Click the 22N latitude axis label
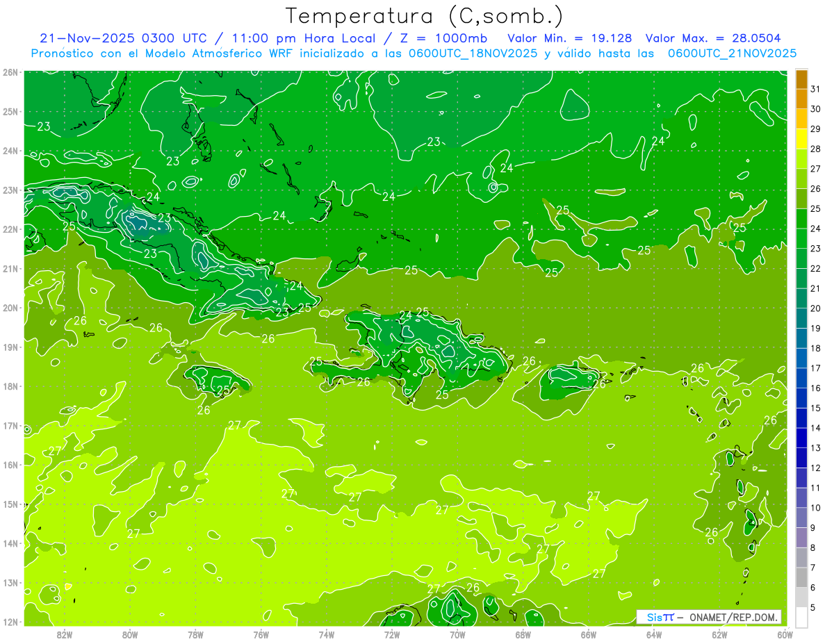The width and height of the screenshot is (834, 644). pos(10,229)
